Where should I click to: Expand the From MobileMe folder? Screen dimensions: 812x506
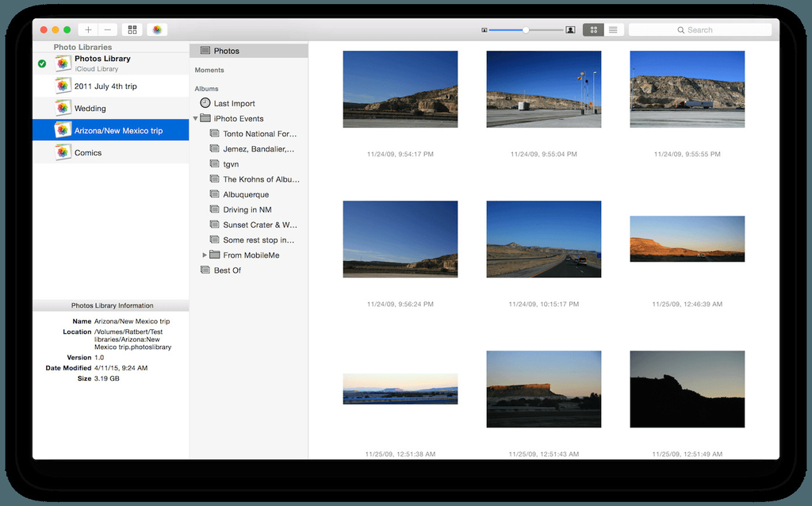point(205,255)
